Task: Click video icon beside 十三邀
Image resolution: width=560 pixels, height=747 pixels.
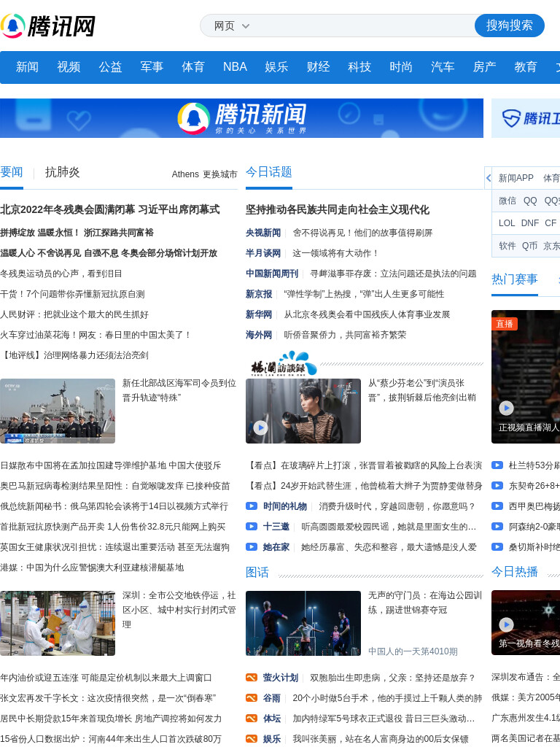Action: click(252, 527)
